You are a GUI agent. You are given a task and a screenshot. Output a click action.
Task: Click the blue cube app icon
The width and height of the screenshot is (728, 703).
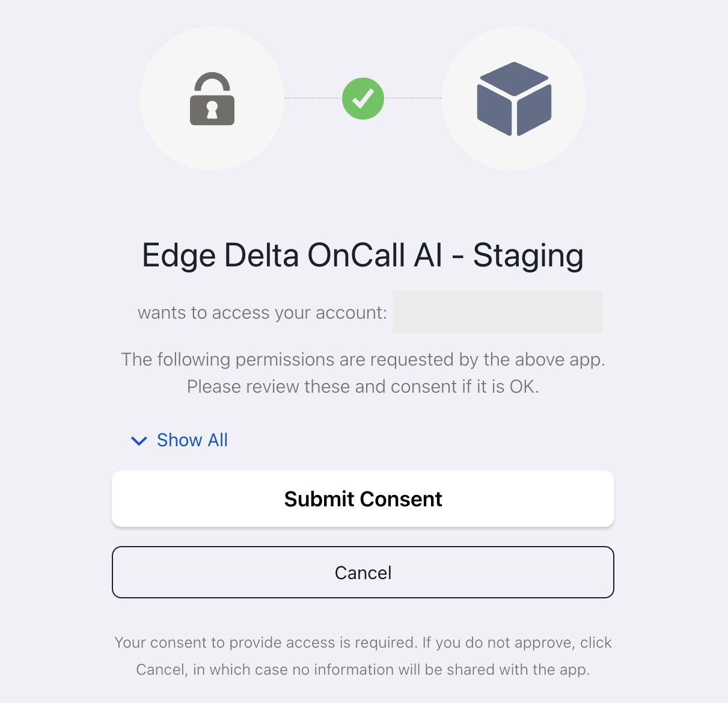514,99
